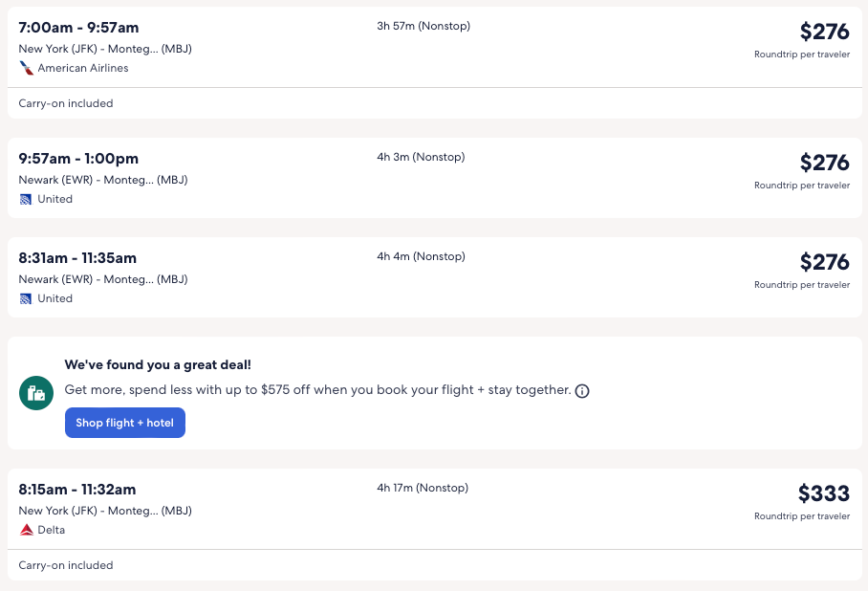Screen dimensions: 868x591
Task: Click the $333 Delta roundtrip price
Action: coord(823,493)
